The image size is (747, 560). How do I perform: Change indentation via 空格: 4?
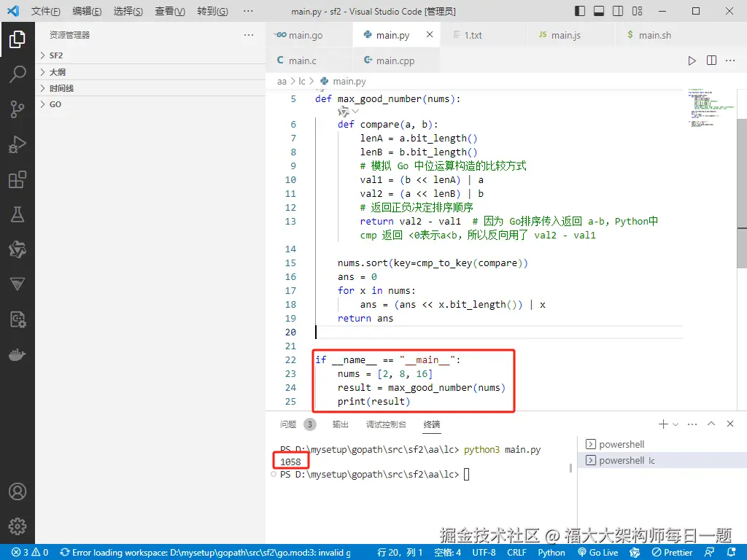point(447,553)
